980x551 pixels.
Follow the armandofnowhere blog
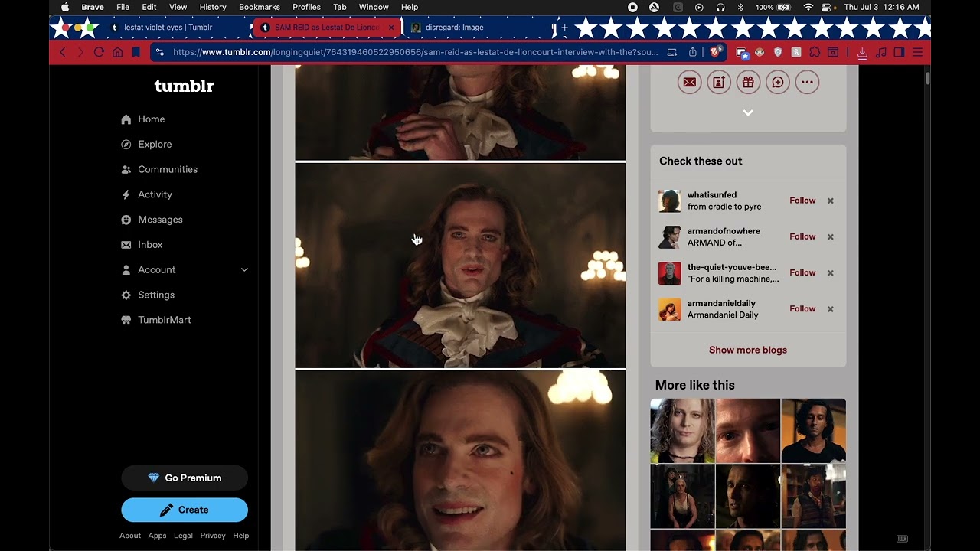(x=802, y=236)
